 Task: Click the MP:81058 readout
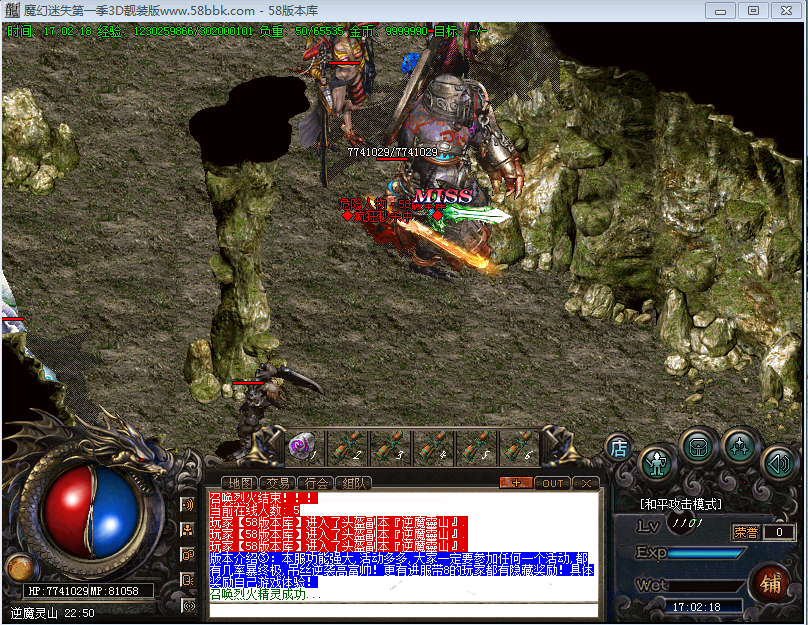pyautogui.click(x=115, y=591)
